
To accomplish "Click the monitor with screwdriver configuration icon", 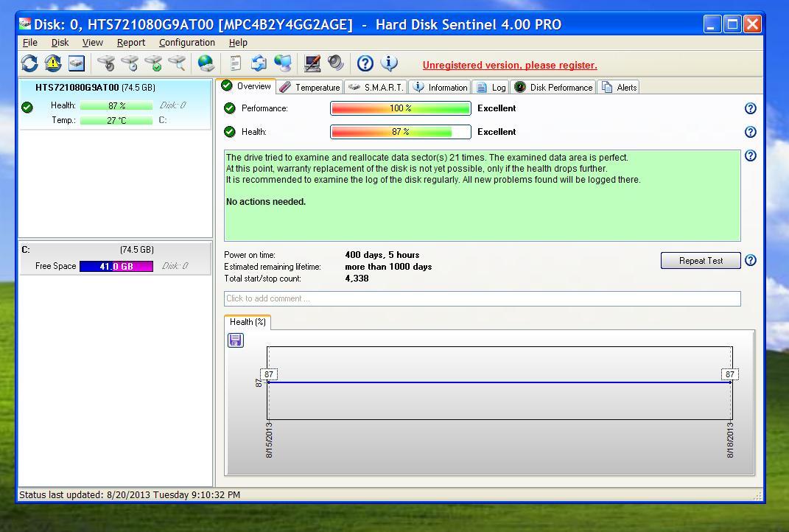I will (312, 63).
